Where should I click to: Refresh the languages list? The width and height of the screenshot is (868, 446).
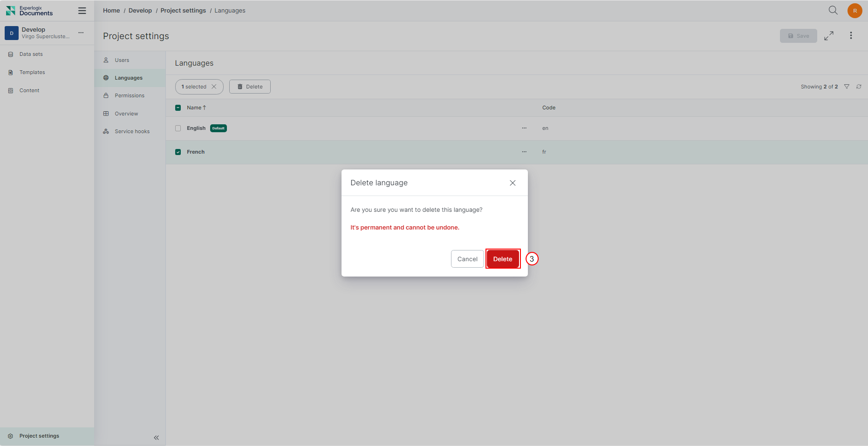[x=859, y=87]
